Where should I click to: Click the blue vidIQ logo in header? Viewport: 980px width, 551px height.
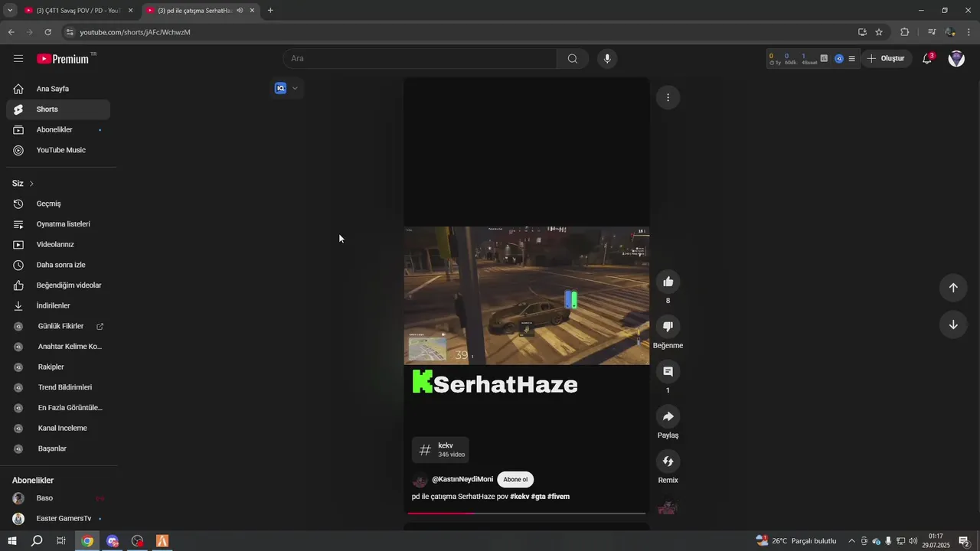(x=839, y=59)
